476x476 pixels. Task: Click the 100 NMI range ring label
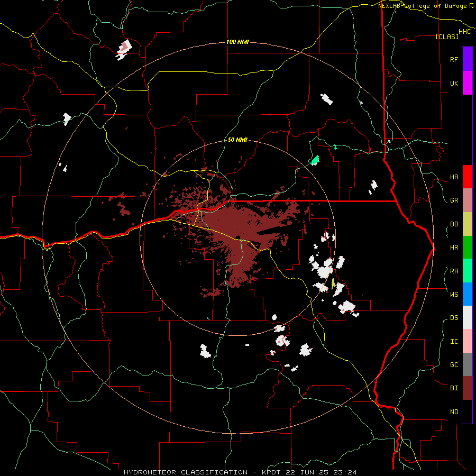tap(237, 42)
